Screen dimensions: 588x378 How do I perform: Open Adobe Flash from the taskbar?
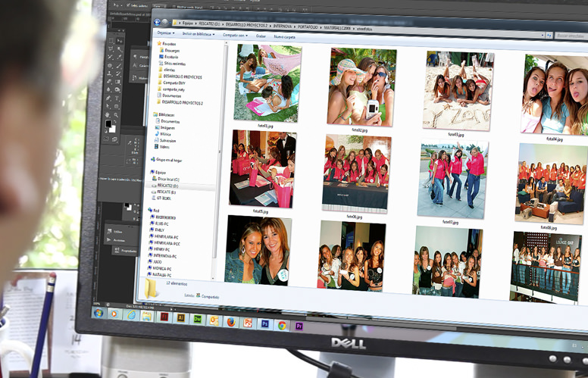click(x=164, y=317)
